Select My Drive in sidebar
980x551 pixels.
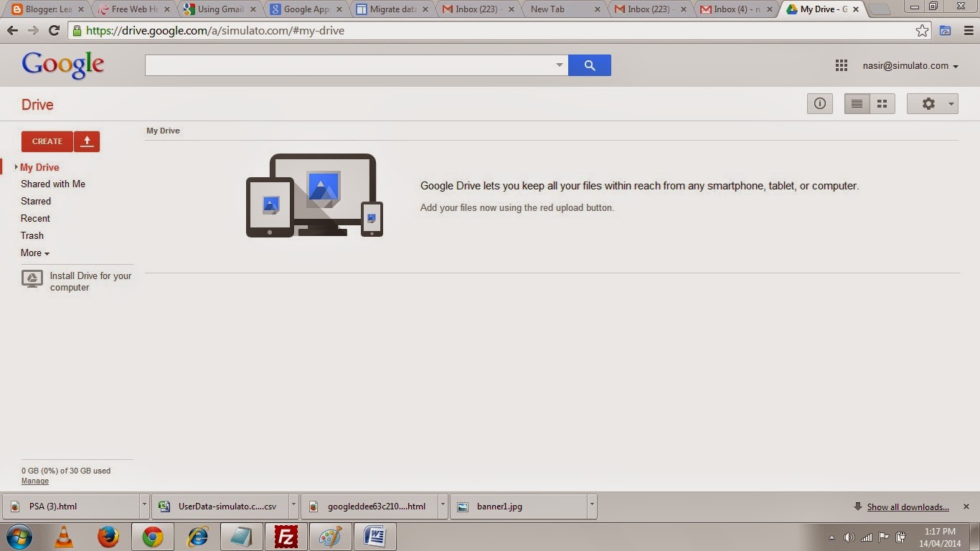pyautogui.click(x=39, y=167)
